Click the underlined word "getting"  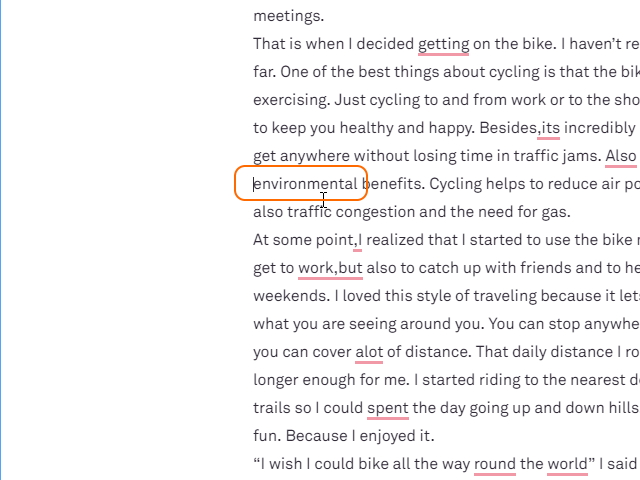pos(443,44)
